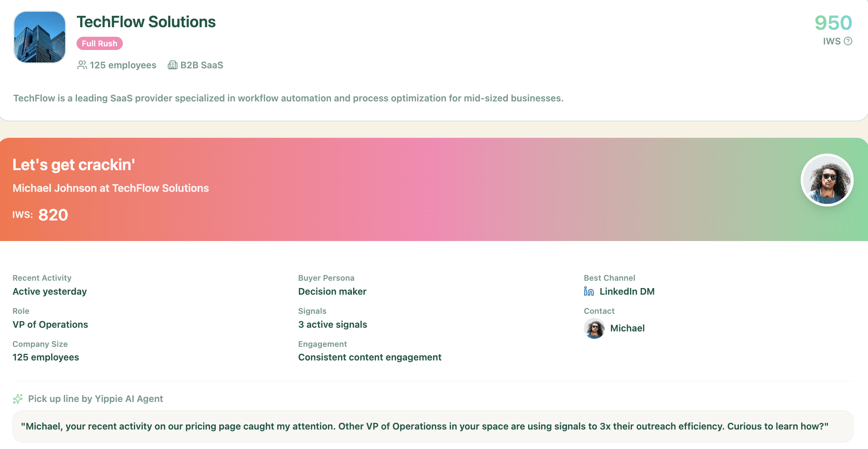Screen dimensions: 868x449
Task: Click the Contact field label
Action: coord(599,311)
